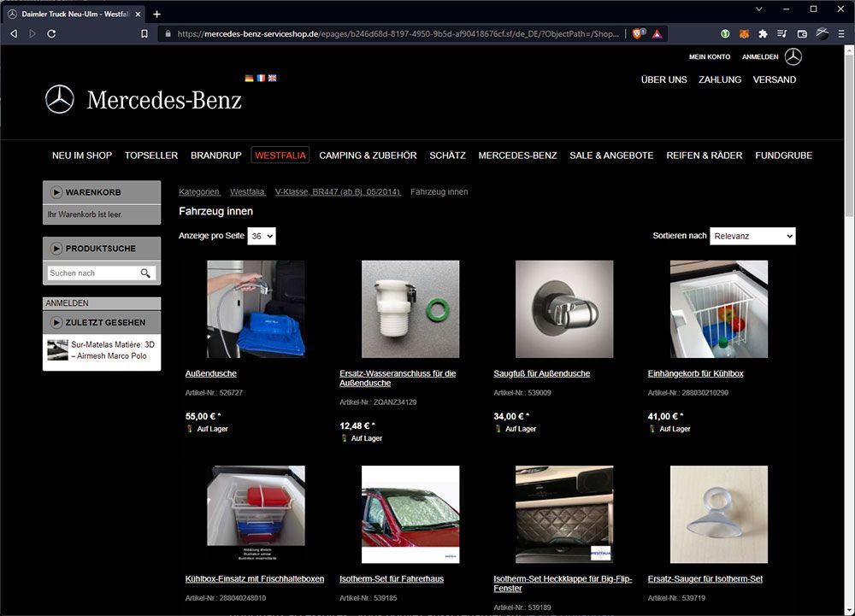
Task: Click the Ersatz-Sauger suction cup image
Action: tap(719, 514)
